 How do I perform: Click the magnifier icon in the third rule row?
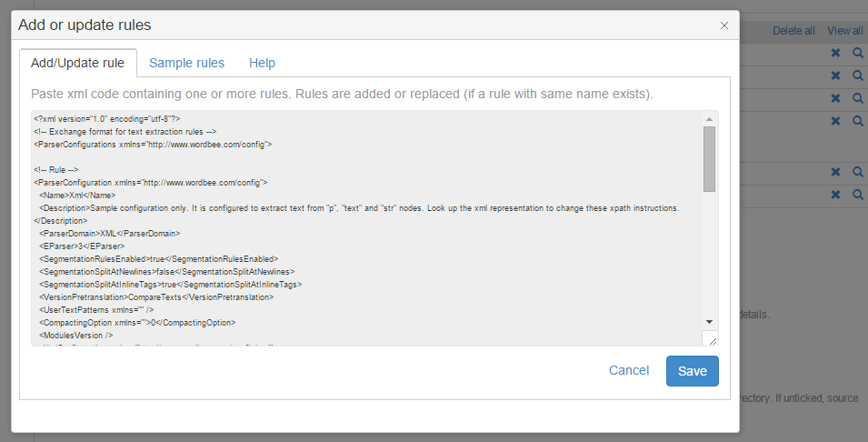click(x=857, y=98)
